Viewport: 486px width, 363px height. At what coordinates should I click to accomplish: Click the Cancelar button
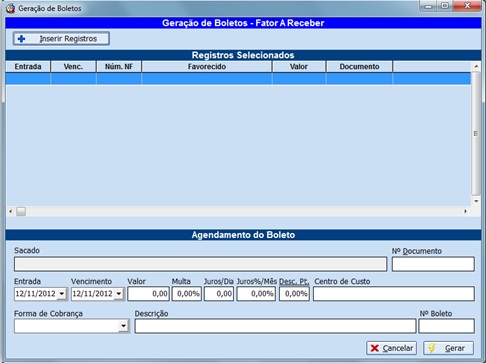(391, 348)
